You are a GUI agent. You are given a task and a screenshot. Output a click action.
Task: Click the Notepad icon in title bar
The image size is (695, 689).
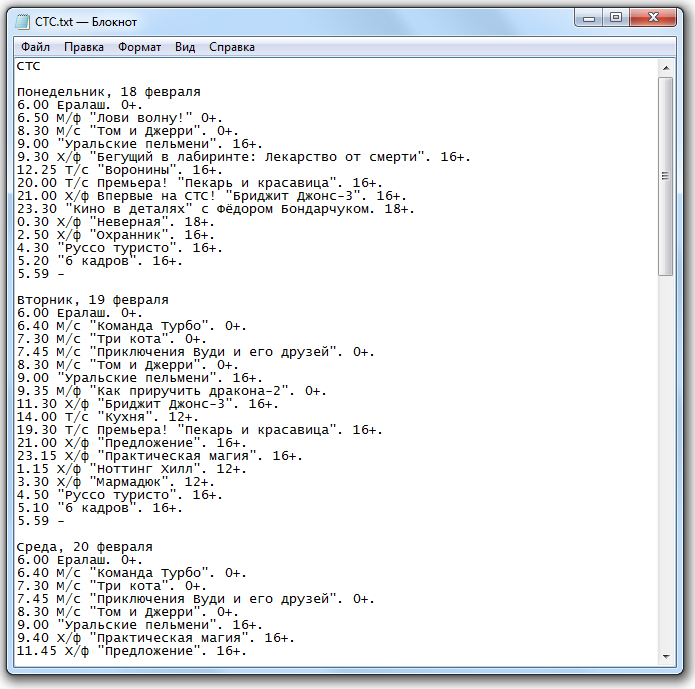[x=23, y=22]
